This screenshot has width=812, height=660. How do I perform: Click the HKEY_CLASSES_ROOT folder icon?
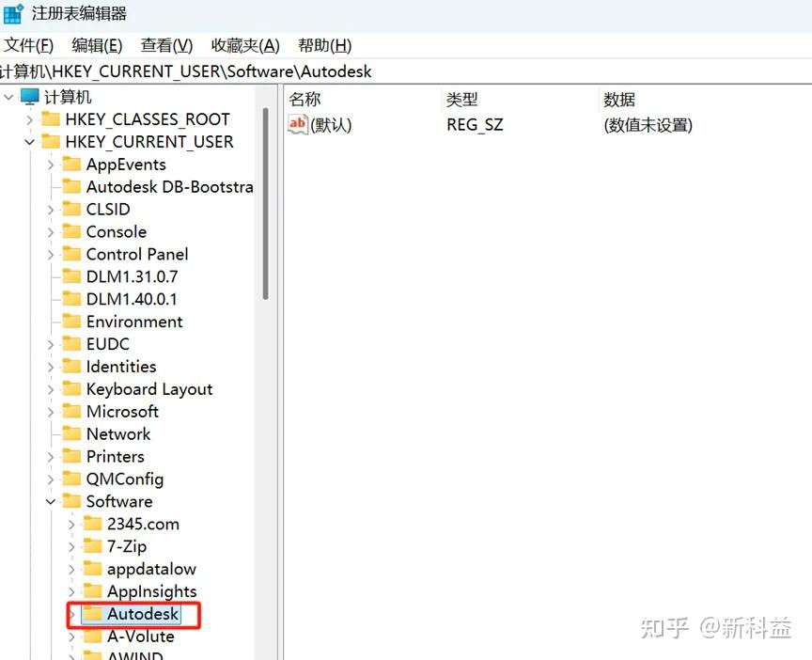point(51,119)
